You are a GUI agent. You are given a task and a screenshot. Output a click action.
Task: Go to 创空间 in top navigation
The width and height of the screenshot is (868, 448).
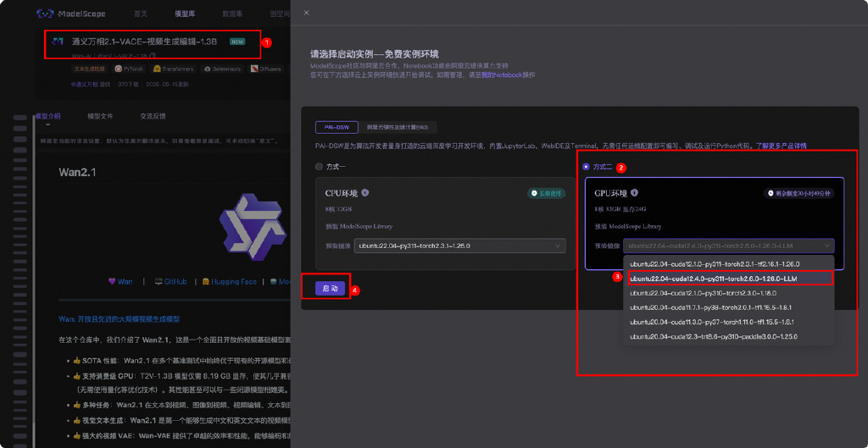[x=280, y=14]
